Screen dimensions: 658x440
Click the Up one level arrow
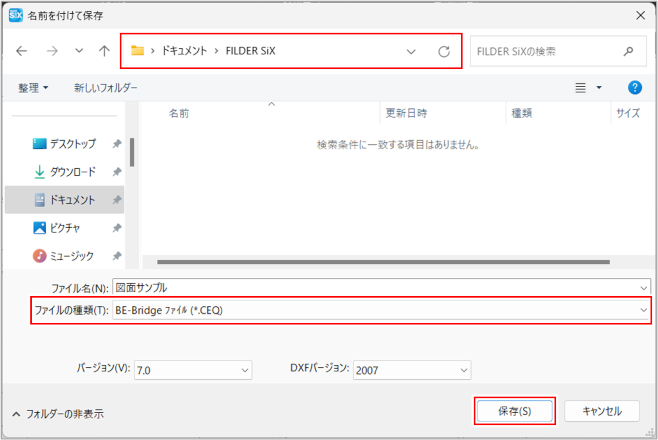click(x=105, y=51)
